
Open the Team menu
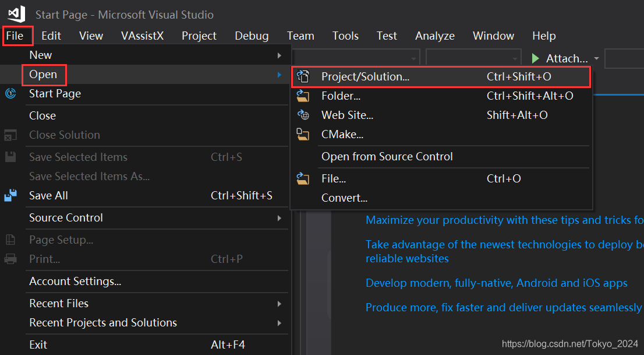coord(300,36)
